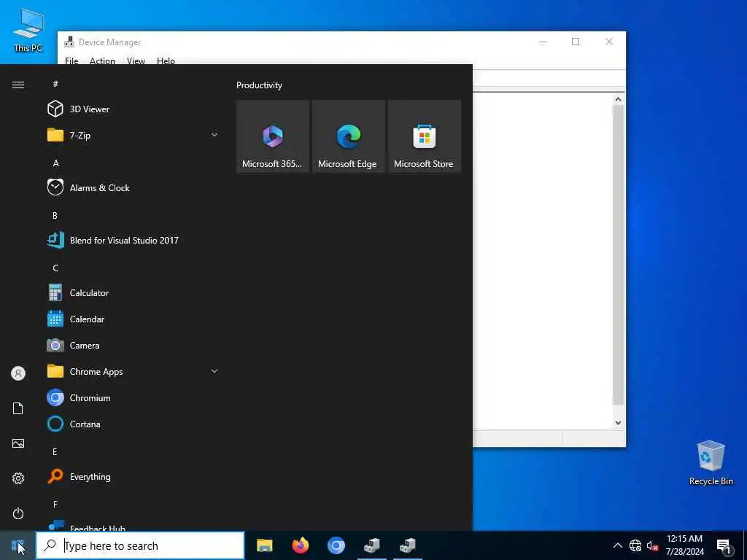Image resolution: width=747 pixels, height=560 pixels.
Task: Open File Explorer on the taskbar
Action: pyautogui.click(x=264, y=545)
